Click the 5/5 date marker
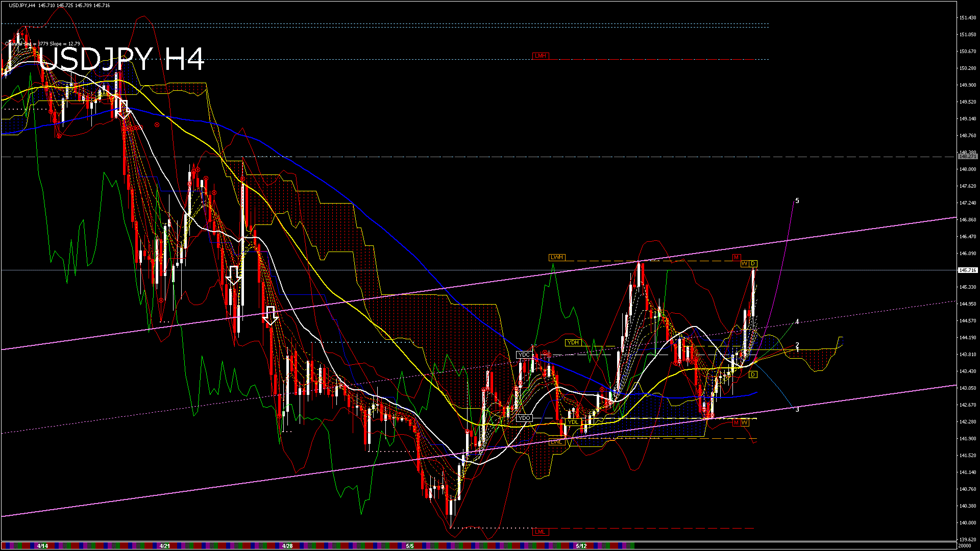 pyautogui.click(x=410, y=546)
